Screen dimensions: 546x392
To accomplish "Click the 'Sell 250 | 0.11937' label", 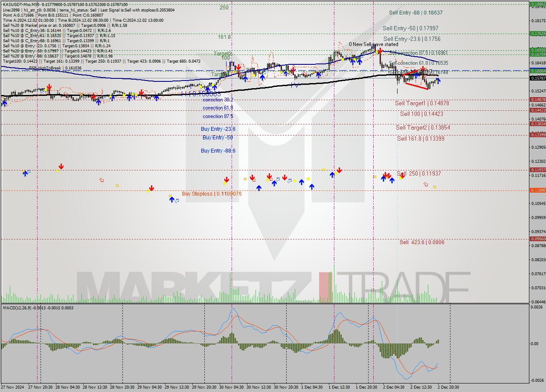I will 419,173.
